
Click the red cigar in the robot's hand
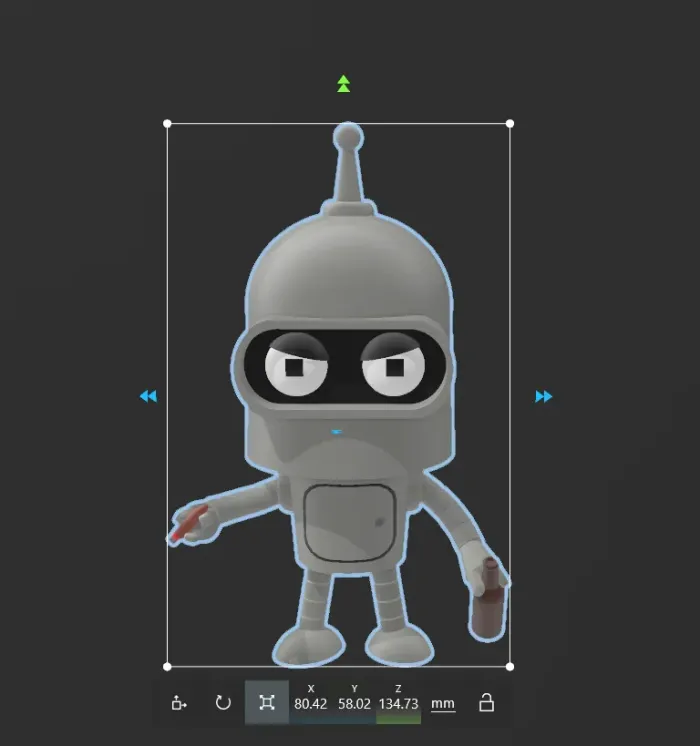coord(186,526)
